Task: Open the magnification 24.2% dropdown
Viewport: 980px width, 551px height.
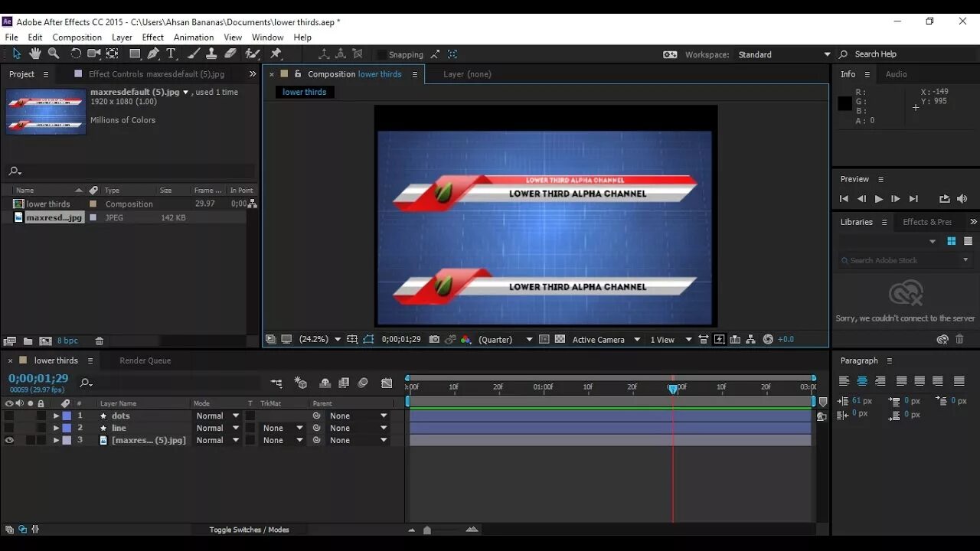Action: pyautogui.click(x=320, y=339)
